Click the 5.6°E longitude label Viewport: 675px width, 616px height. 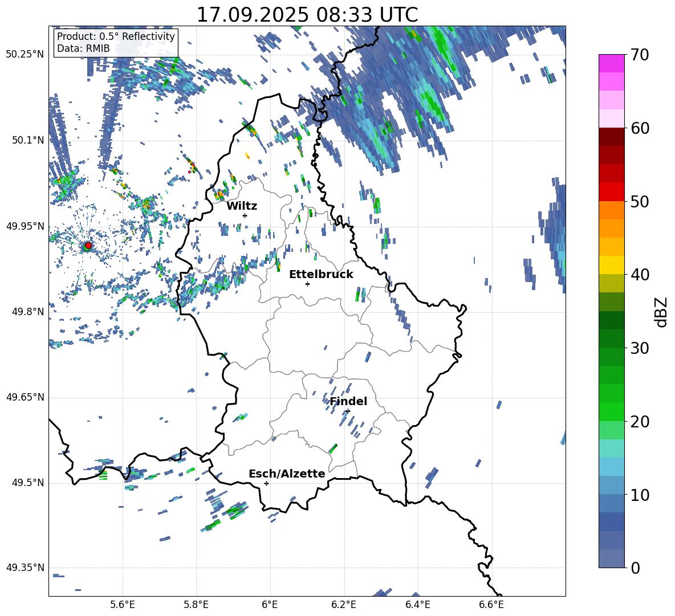tap(123, 605)
